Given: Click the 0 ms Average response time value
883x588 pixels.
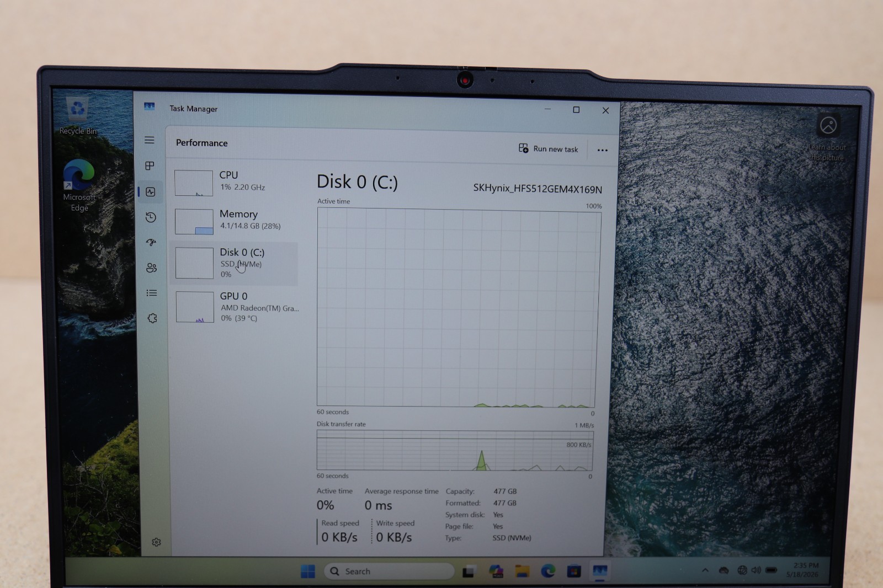Looking at the screenshot, I should pyautogui.click(x=378, y=505).
